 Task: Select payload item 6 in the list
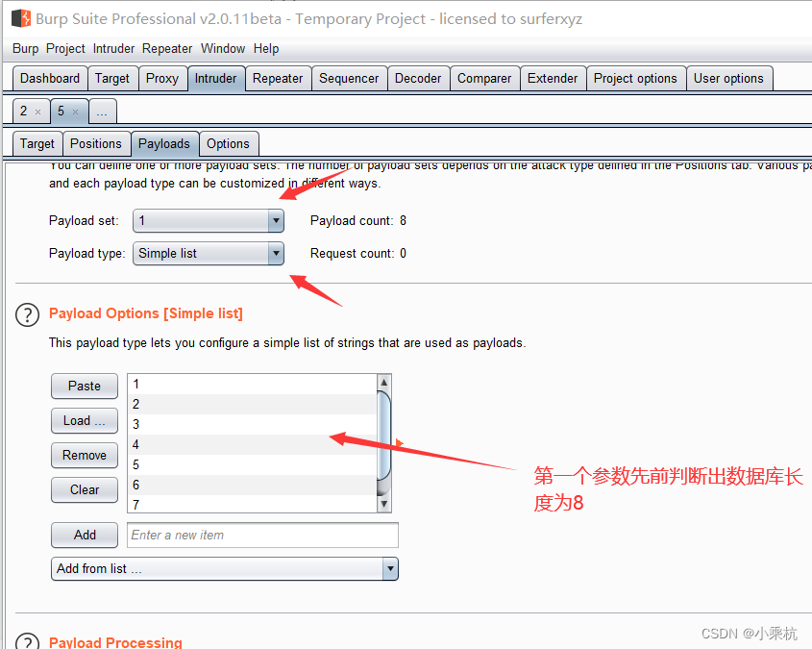click(253, 485)
